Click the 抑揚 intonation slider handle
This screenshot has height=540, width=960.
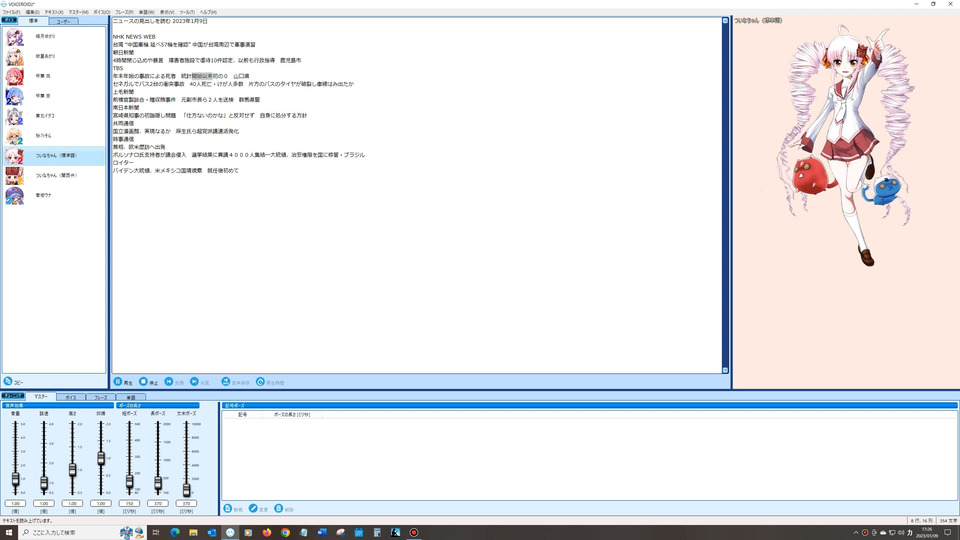101,458
